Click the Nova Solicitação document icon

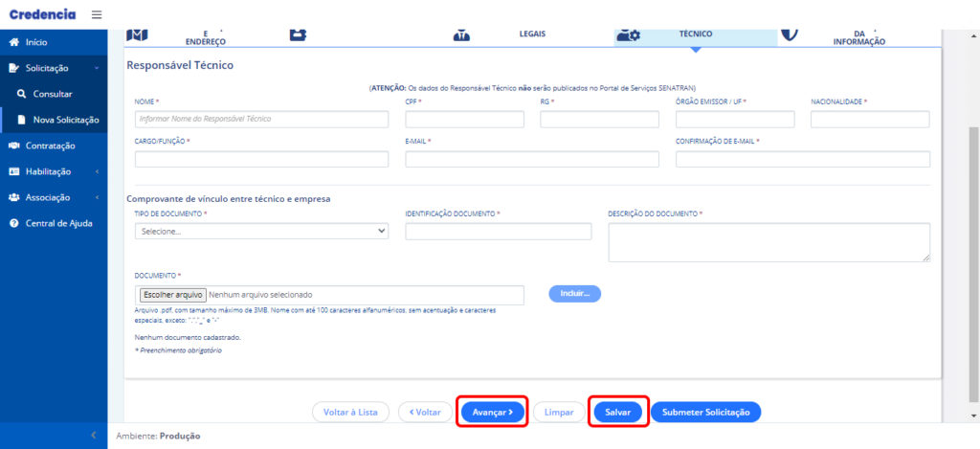[x=22, y=120]
